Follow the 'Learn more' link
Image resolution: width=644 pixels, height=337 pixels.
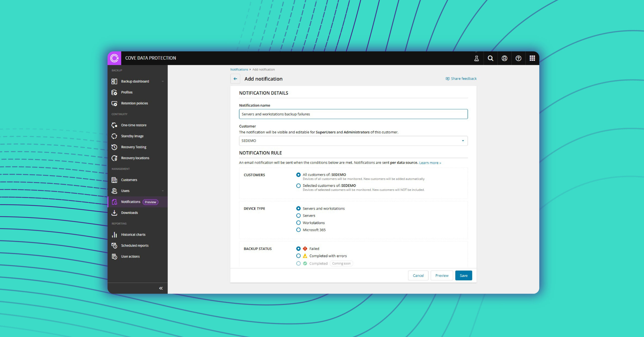tap(430, 163)
